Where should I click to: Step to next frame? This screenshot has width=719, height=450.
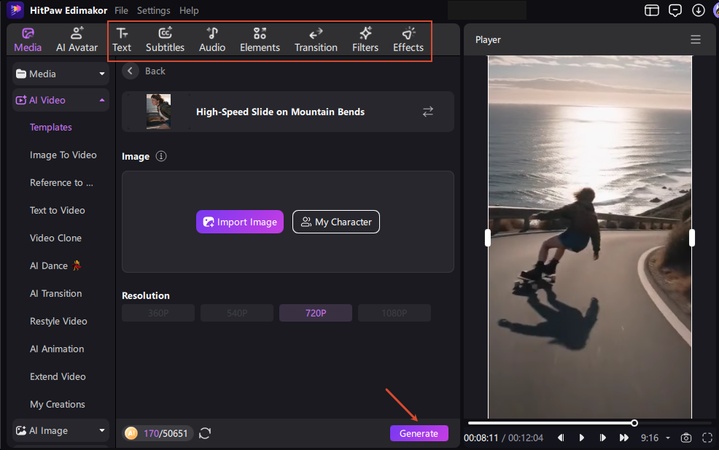[x=603, y=438]
